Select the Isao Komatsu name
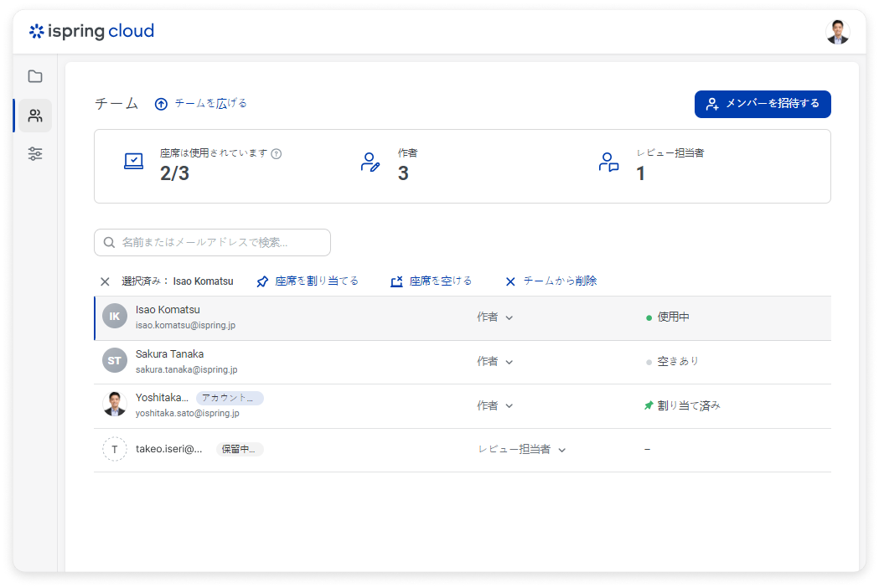Viewport: 879px width, 588px height. [x=168, y=310]
